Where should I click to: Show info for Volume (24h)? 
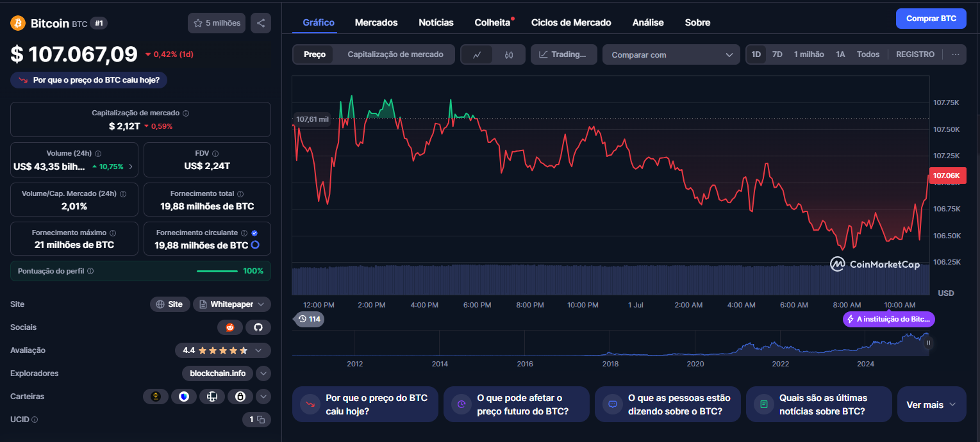tap(98, 154)
